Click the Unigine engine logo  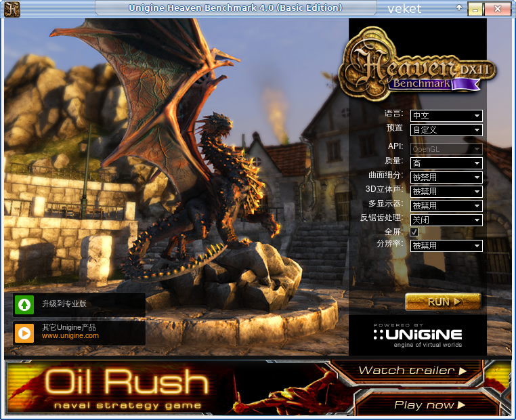[418, 336]
